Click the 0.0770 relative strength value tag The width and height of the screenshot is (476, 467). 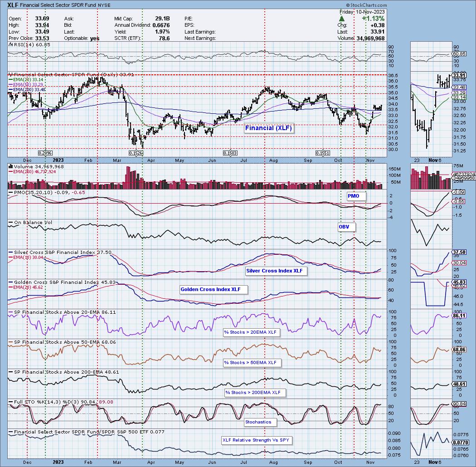(460, 443)
